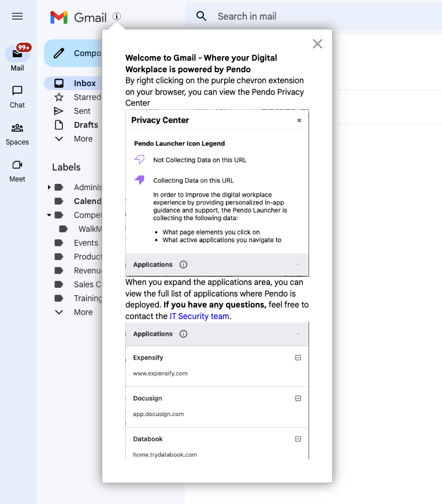
Task: Click the Docusign application name
Action: tap(147, 398)
